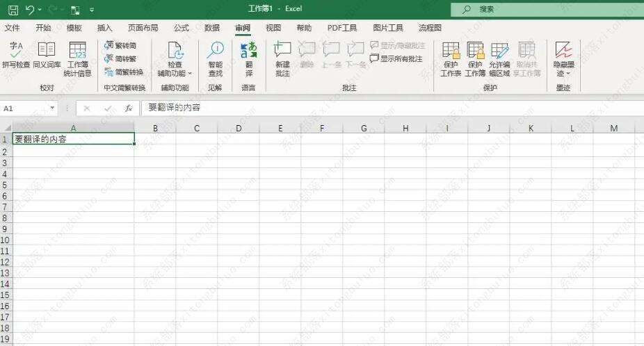The height and width of the screenshot is (346, 644).
Task: Open 工作簿统计信息 workbook statistics
Action: pyautogui.click(x=78, y=59)
